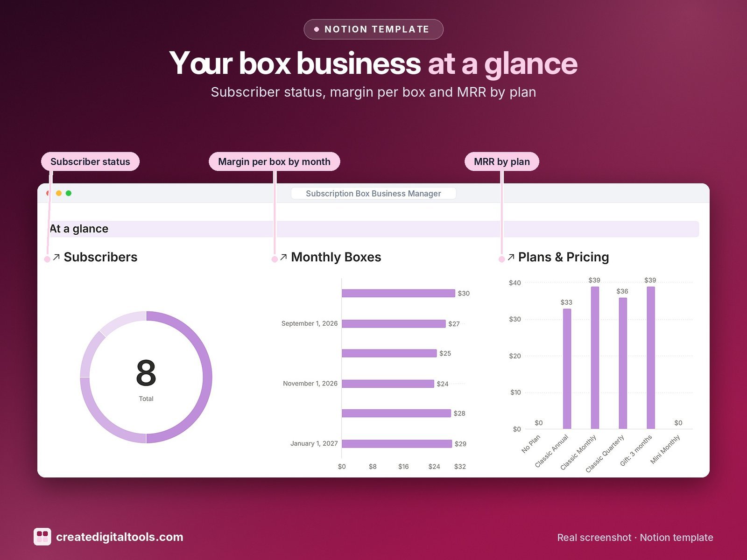Click the arrow icon beside Monthly Boxes
The width and height of the screenshot is (747, 560).
(283, 257)
